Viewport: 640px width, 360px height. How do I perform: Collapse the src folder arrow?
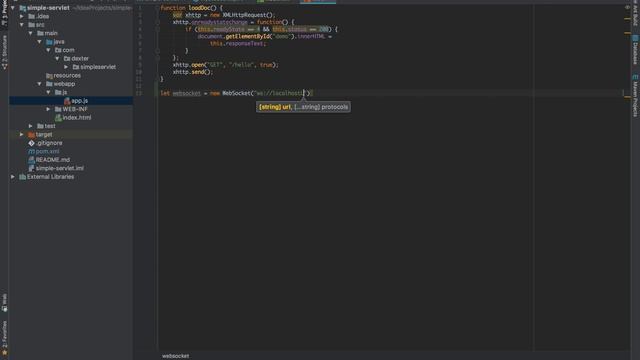point(22,24)
